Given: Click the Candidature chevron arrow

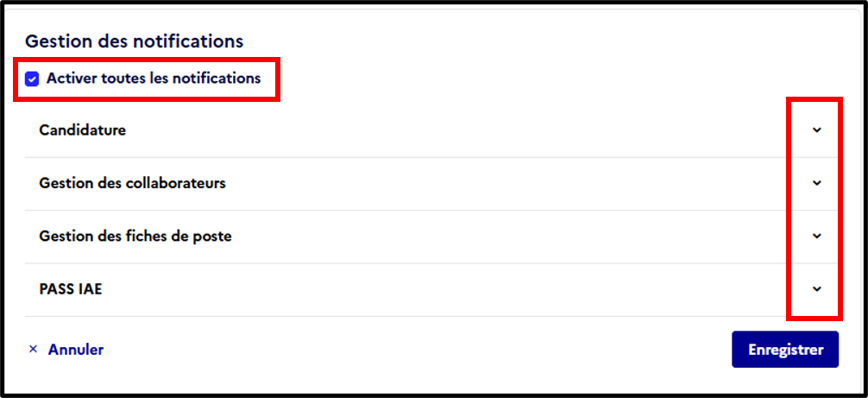Looking at the screenshot, I should (x=816, y=130).
